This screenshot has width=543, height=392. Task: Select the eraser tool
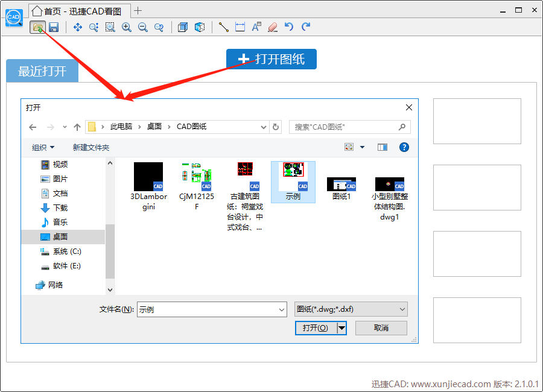273,27
